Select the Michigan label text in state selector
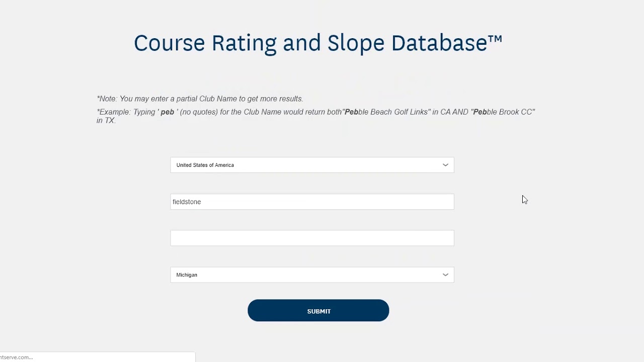This screenshot has height=362, width=644. (x=187, y=275)
